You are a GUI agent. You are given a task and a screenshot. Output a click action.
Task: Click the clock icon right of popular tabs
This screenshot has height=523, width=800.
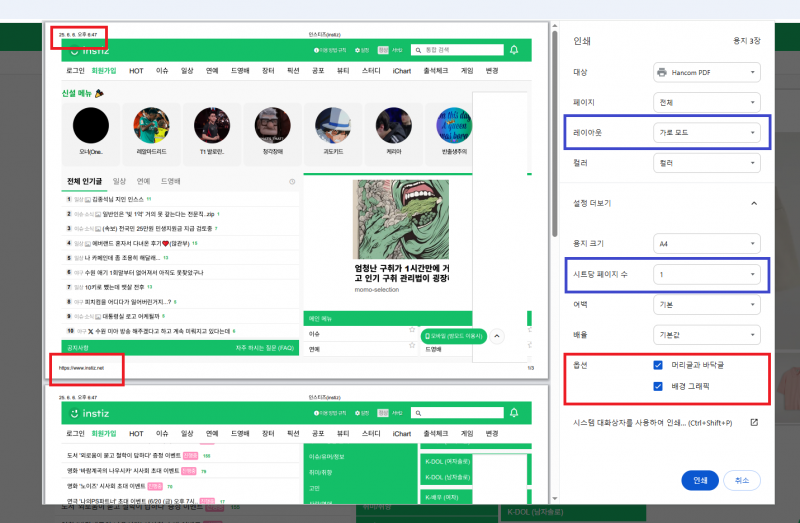point(292,182)
